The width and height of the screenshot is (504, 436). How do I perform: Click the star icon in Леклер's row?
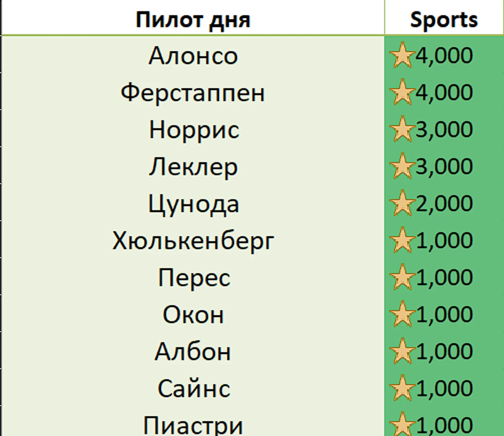click(x=401, y=166)
